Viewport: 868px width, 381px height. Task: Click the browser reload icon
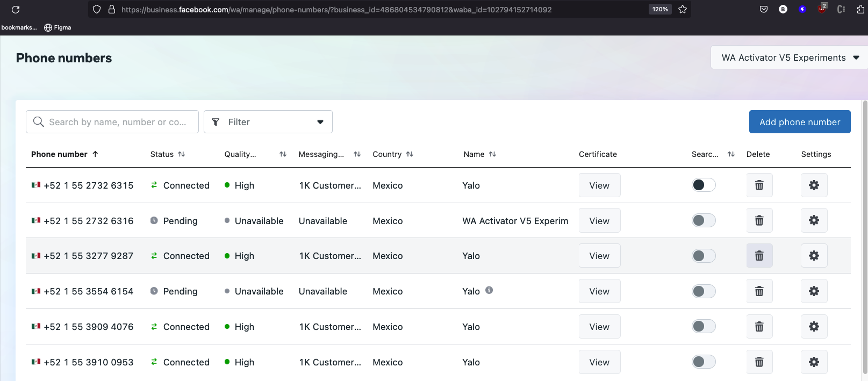[16, 9]
